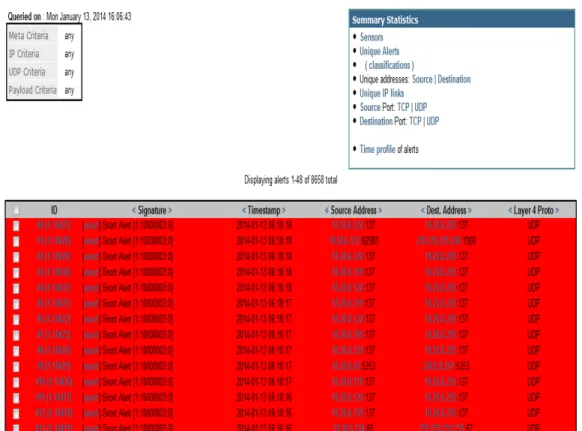The image size is (582, 431).
Task: Click left sort arrow beside Layer 4 Proto
Action: 510,210
